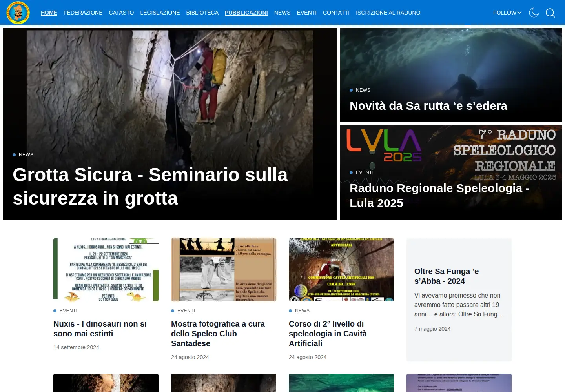Open Mostra fotografica dello Speleo Club Santadese

[218, 334]
